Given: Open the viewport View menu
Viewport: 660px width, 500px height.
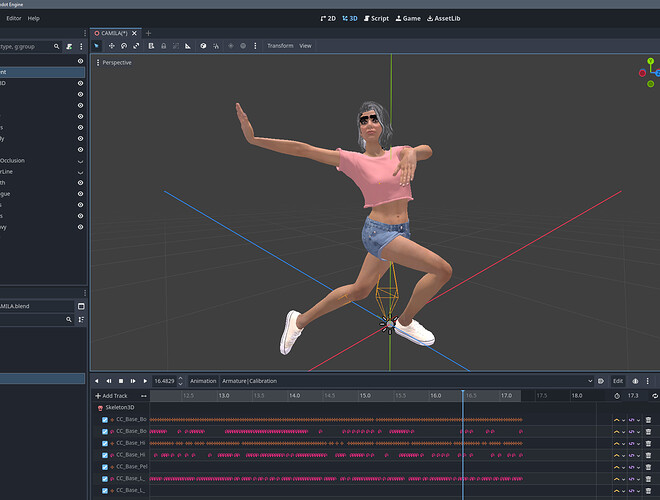Looking at the screenshot, I should coord(305,46).
